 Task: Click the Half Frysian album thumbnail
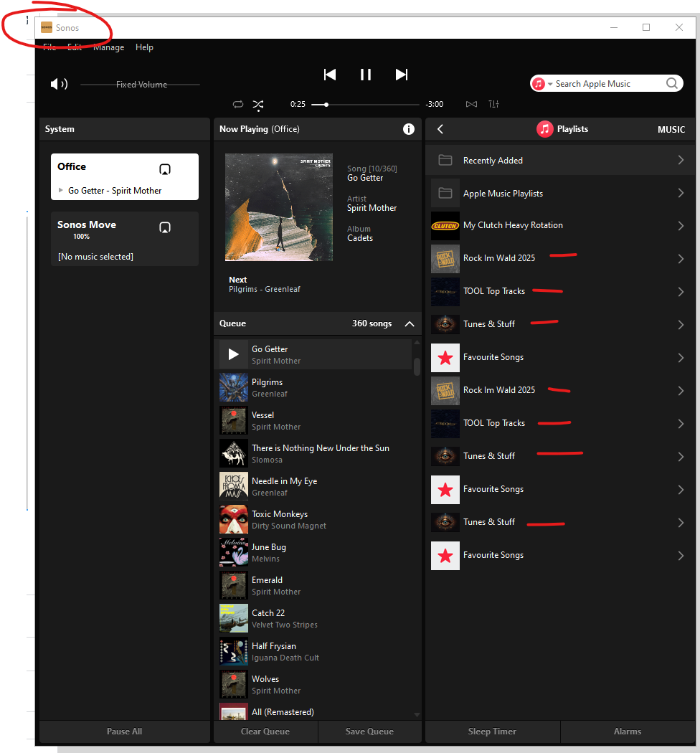point(234,651)
